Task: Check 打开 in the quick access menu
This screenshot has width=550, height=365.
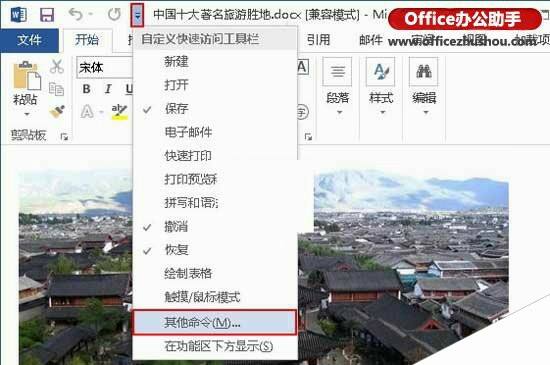Action: (x=215, y=85)
